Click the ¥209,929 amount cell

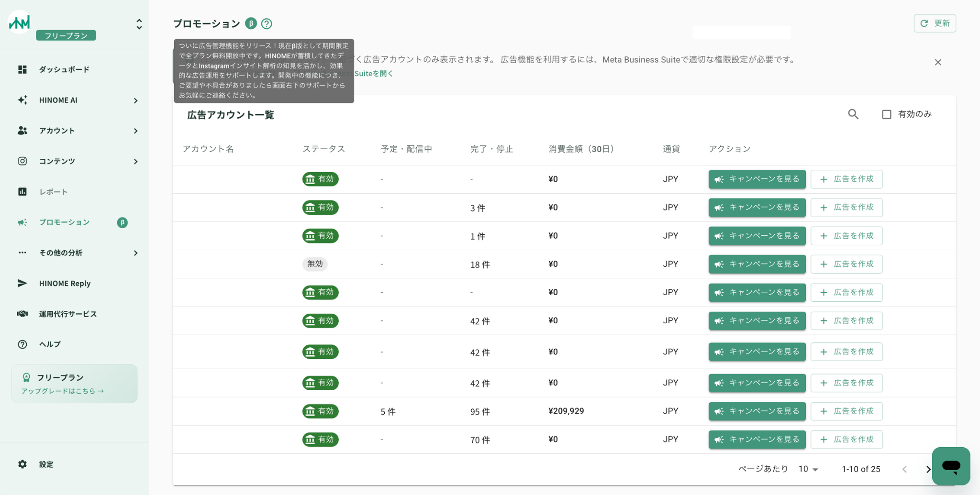click(x=566, y=411)
